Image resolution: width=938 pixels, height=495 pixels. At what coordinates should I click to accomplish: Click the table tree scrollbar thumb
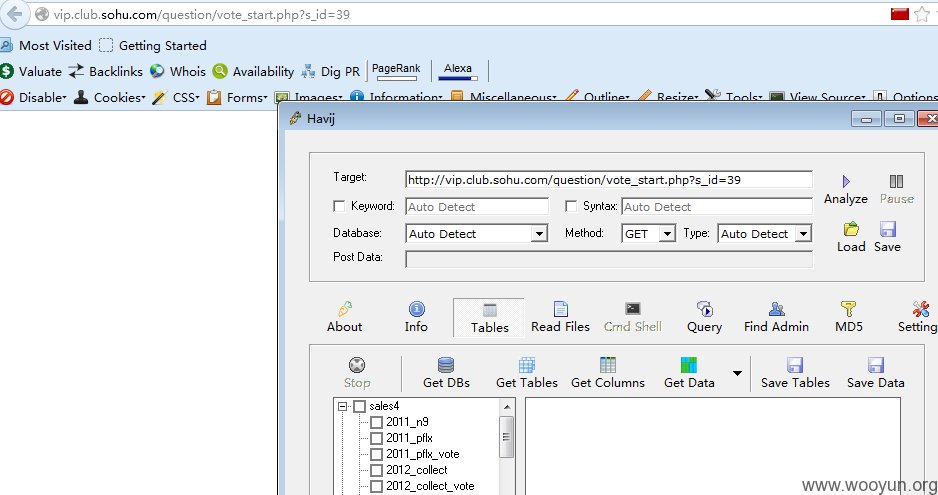pos(507,437)
